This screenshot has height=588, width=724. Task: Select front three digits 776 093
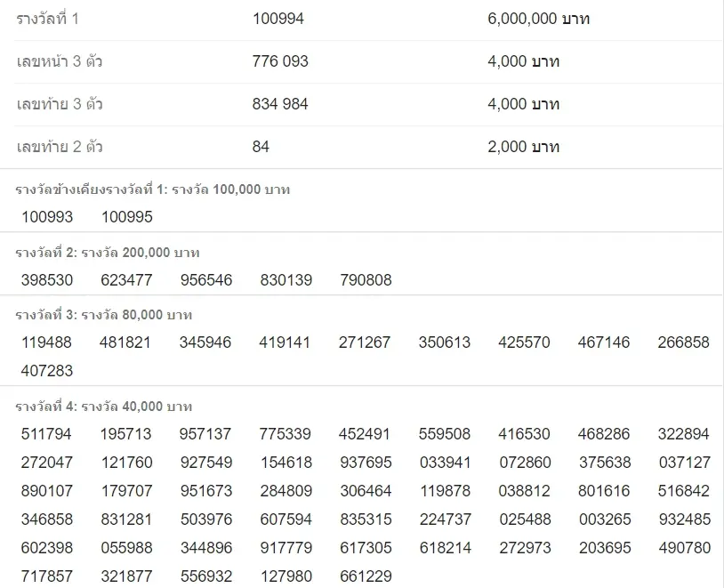tap(280, 61)
